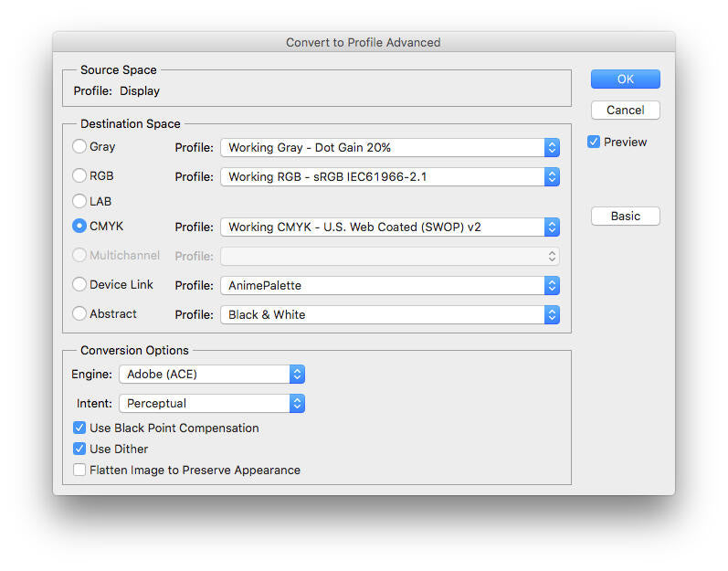Viewport: 728px width, 571px height.
Task: Uncheck the Use Dither option
Action: [x=80, y=449]
